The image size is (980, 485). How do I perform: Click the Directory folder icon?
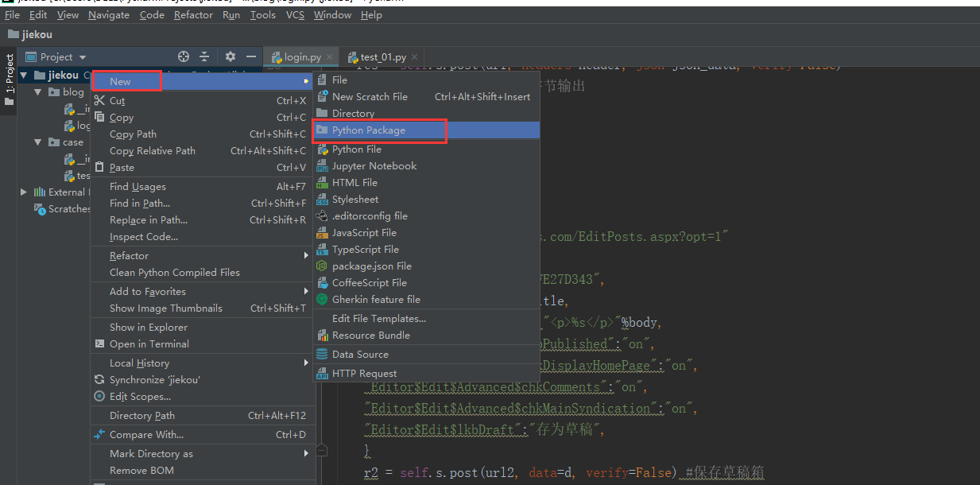pos(322,113)
